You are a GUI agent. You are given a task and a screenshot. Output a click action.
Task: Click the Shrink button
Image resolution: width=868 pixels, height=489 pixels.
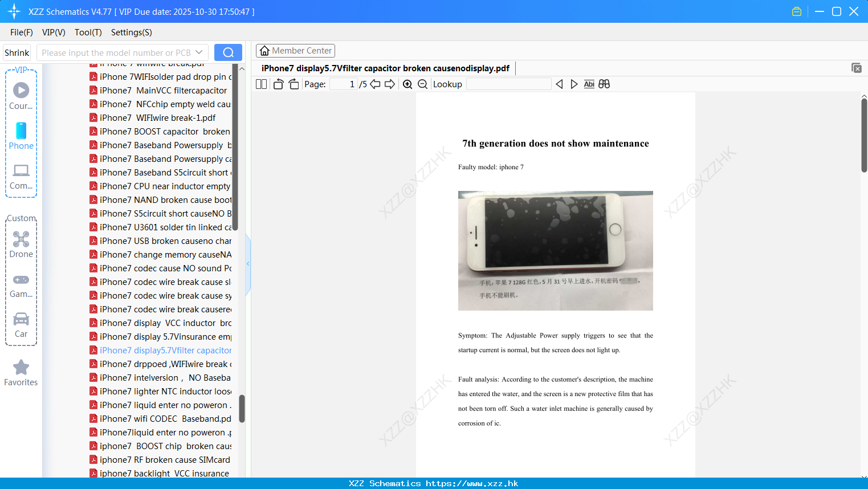click(x=17, y=52)
